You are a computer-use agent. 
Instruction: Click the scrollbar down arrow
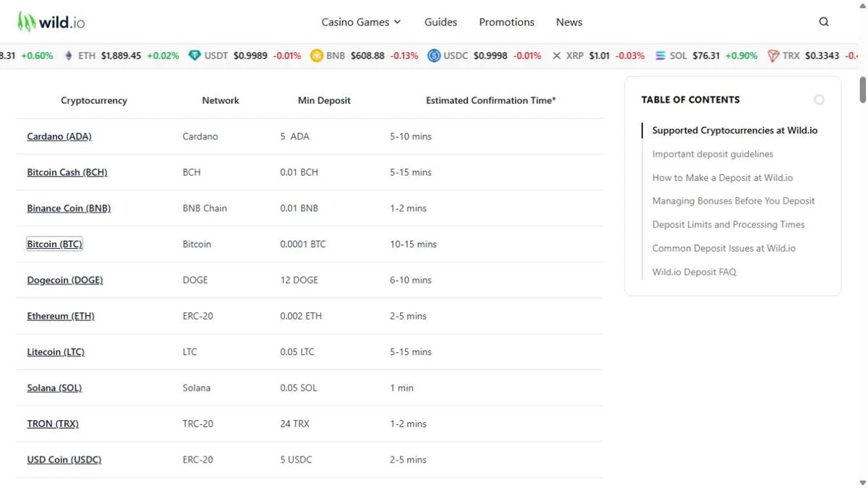tap(862, 482)
